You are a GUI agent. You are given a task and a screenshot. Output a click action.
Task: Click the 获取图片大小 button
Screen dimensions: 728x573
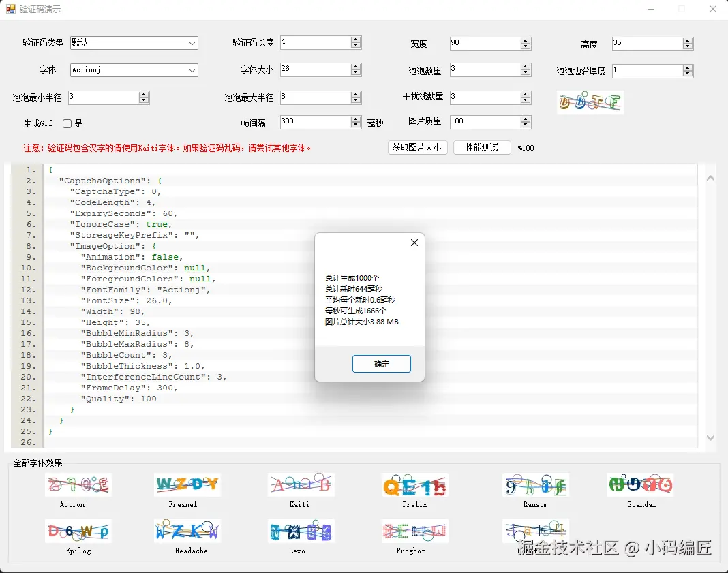click(x=417, y=148)
